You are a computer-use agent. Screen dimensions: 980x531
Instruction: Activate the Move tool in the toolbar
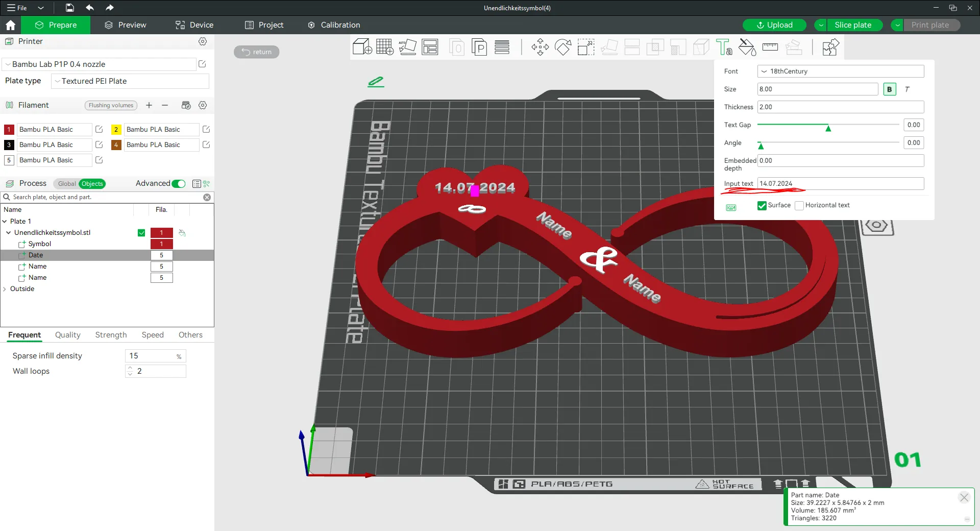tap(540, 47)
